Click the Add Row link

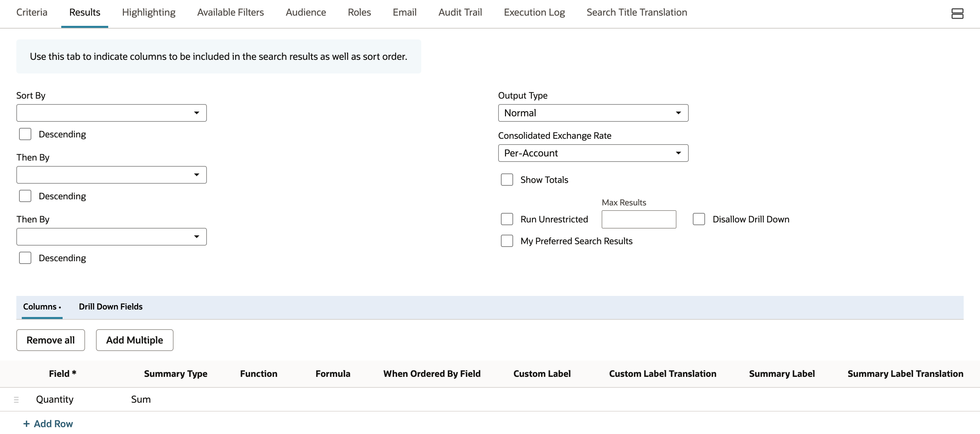point(48,424)
